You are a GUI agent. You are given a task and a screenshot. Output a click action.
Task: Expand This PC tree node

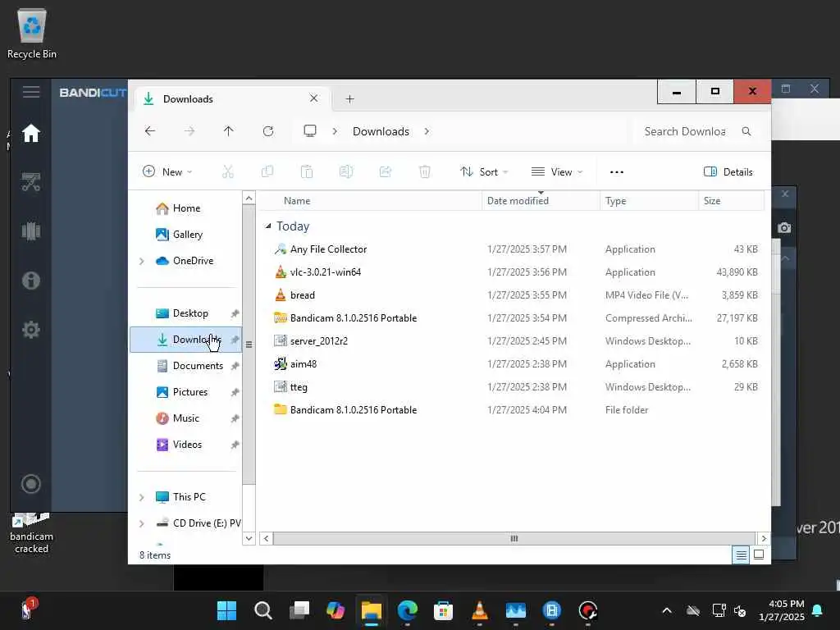pos(141,497)
